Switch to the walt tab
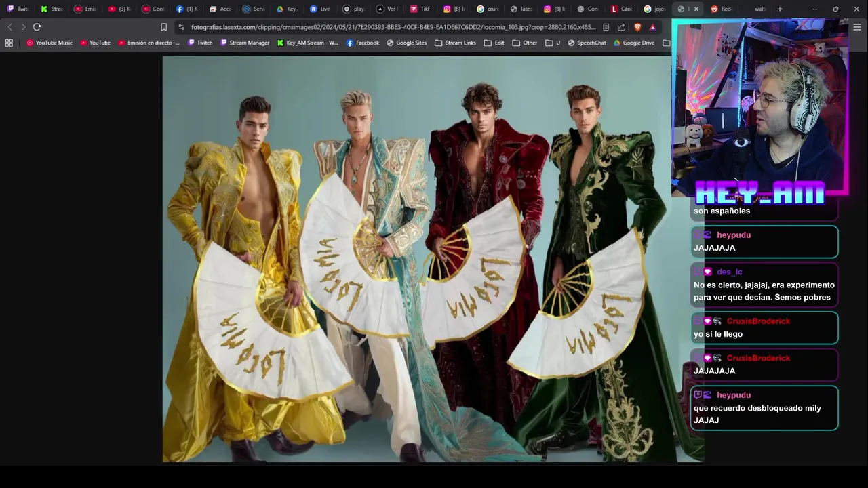This screenshot has width=868, height=488. tap(756, 9)
